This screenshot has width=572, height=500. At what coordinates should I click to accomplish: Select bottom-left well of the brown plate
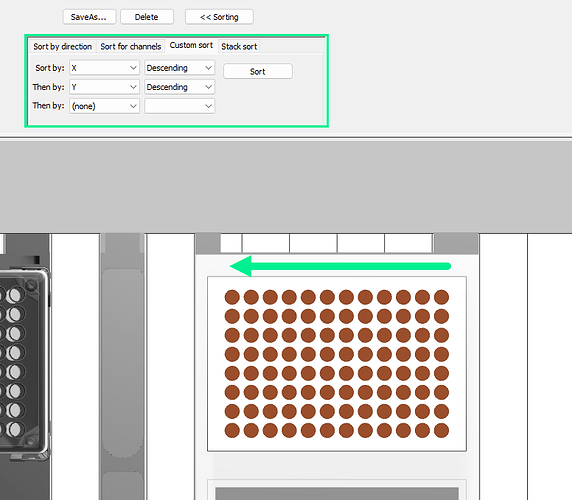[232, 430]
